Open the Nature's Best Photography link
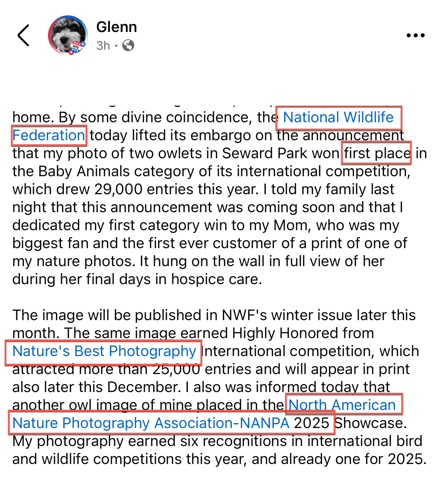448x481 pixels. (x=104, y=351)
